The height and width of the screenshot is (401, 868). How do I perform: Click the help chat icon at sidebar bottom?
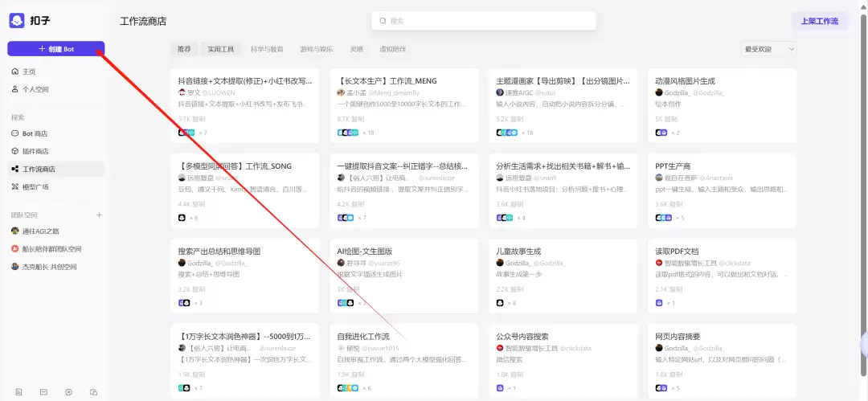pos(93,391)
